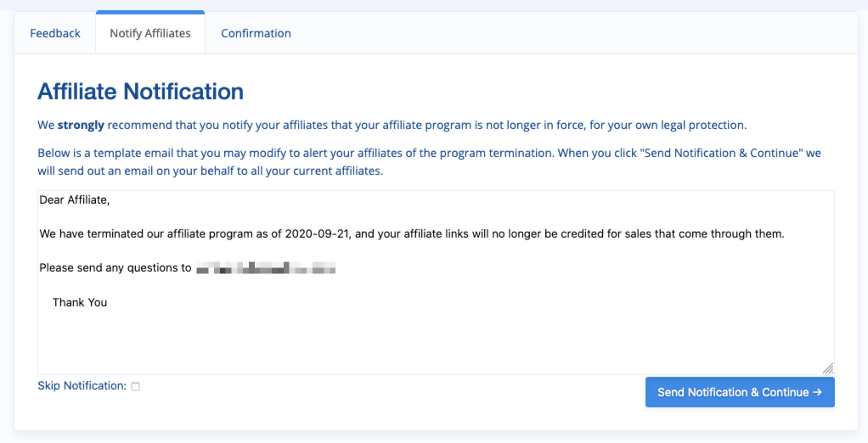
Task: Click the 2020-09-21 date in the email
Action: pos(317,234)
